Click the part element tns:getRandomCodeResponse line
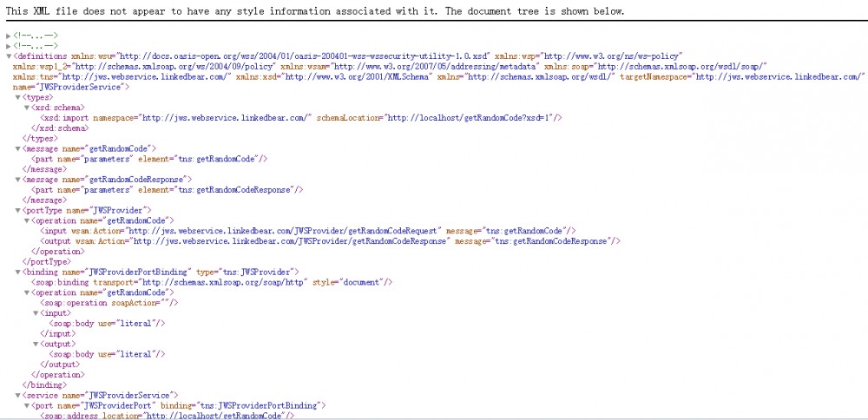The height and width of the screenshot is (420, 868). pyautogui.click(x=168, y=190)
